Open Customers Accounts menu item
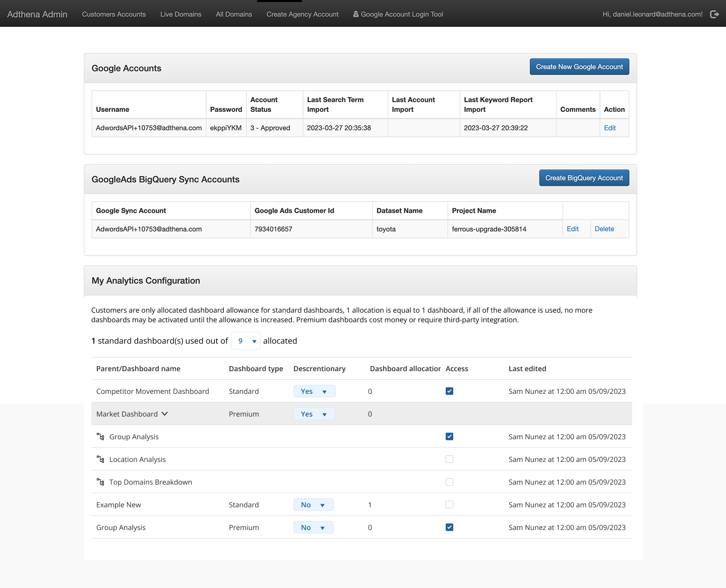The image size is (726, 588). (114, 14)
